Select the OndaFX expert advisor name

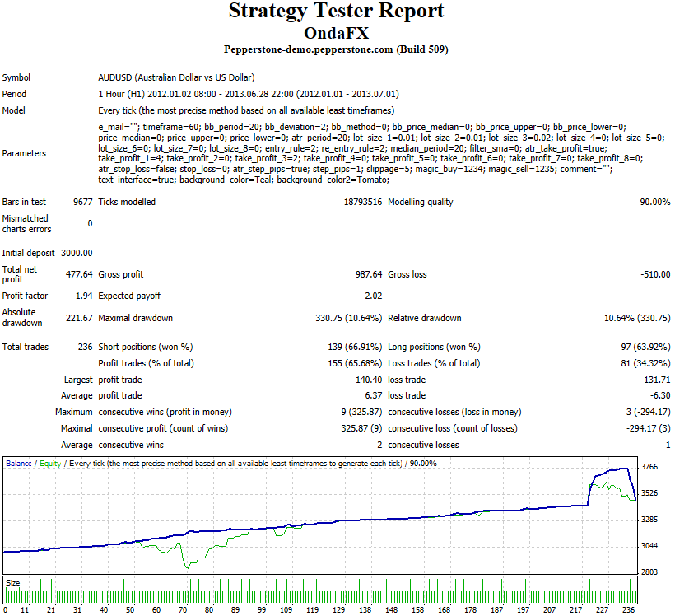click(x=336, y=34)
